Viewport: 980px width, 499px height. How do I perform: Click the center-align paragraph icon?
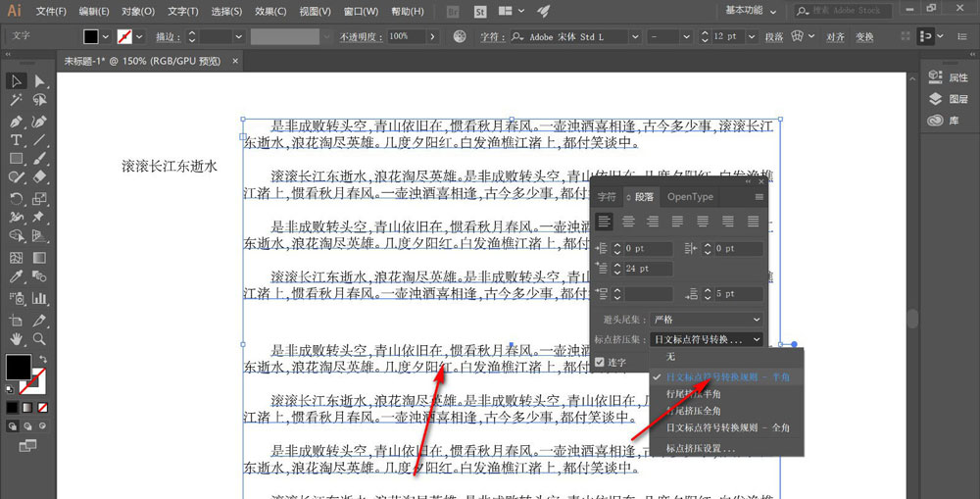pos(628,222)
